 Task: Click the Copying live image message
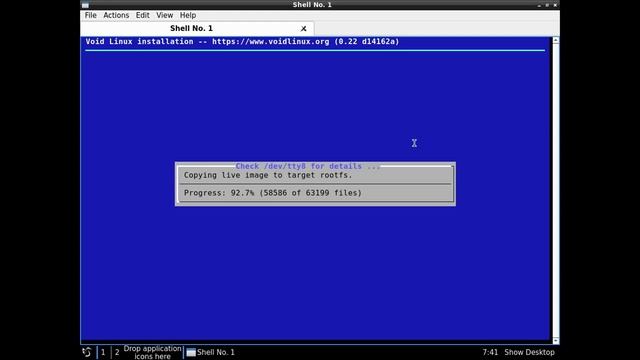pos(268,175)
